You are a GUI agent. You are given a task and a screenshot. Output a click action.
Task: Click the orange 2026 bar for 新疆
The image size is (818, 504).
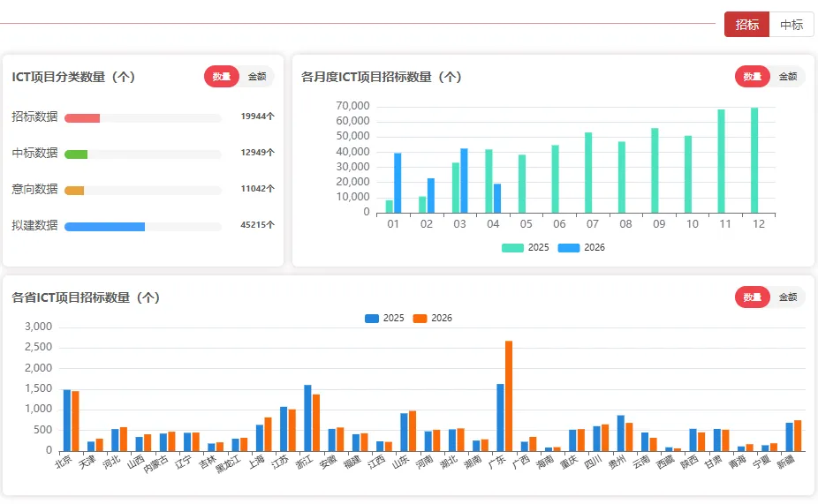(798, 436)
